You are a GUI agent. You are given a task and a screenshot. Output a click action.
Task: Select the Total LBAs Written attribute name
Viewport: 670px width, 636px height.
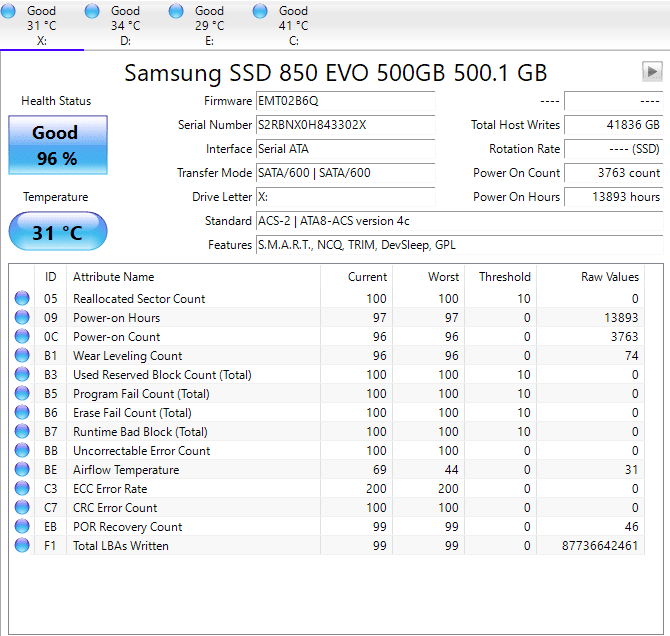pyautogui.click(x=120, y=546)
